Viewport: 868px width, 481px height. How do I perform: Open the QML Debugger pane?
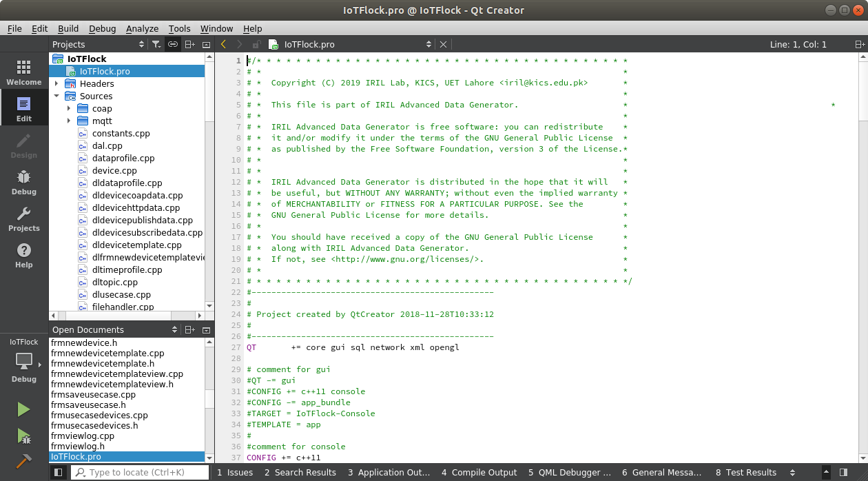click(570, 472)
